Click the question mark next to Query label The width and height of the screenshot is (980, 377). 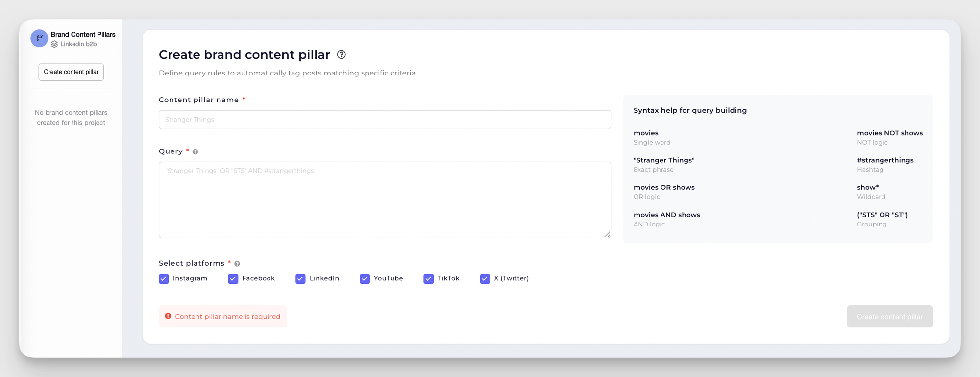pos(196,151)
